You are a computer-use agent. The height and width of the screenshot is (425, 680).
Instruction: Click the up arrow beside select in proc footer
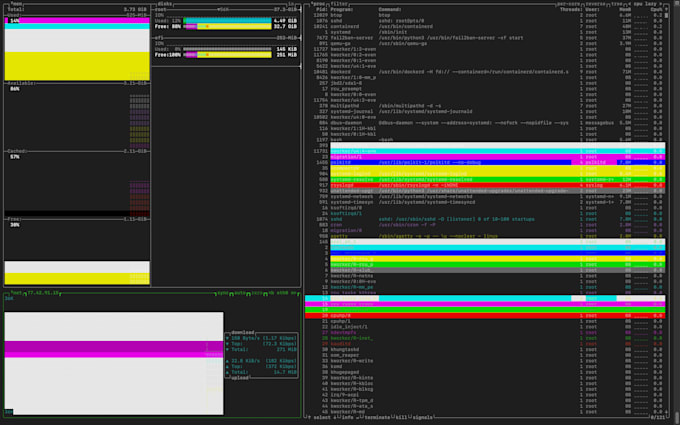pos(309,417)
